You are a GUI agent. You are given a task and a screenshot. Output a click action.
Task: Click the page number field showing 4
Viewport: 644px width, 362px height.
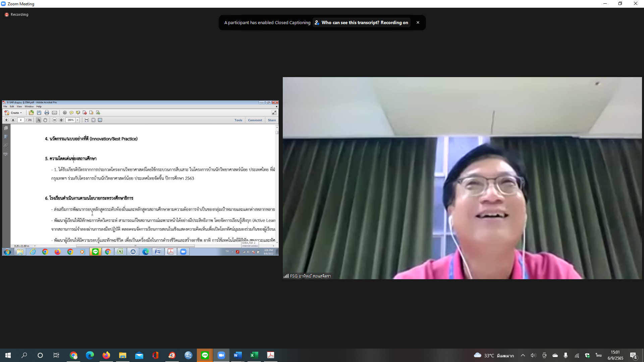pyautogui.click(x=21, y=120)
